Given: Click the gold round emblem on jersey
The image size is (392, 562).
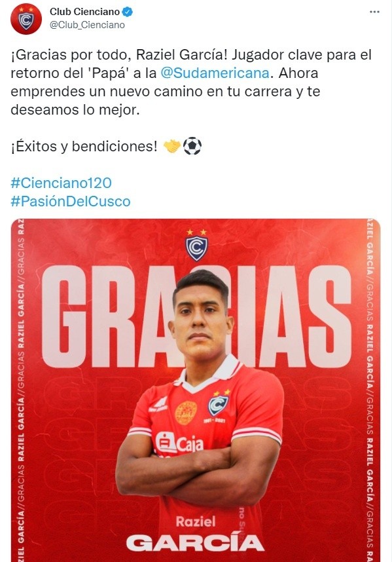Looking at the screenshot, I should (186, 413).
